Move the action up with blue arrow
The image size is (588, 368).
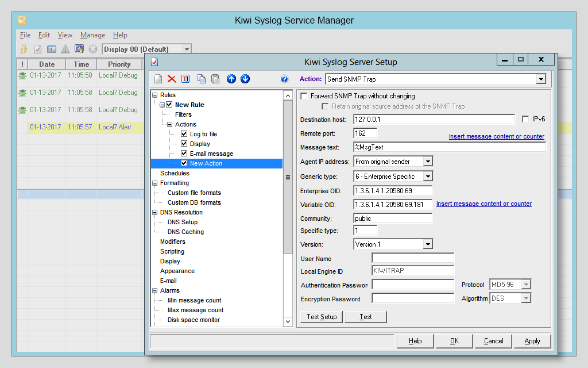coord(231,79)
